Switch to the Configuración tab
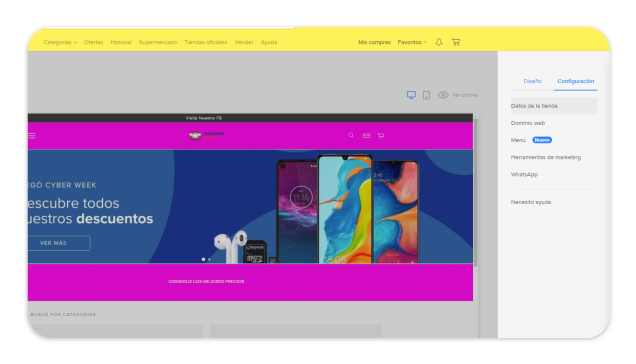Viewport: 636px width, 364px height. [x=576, y=81]
